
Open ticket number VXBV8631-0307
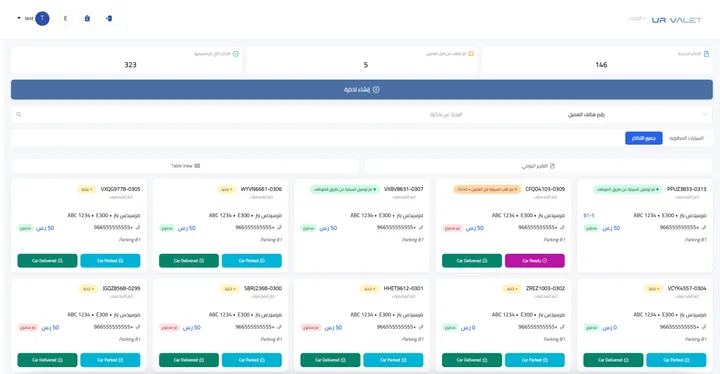click(x=404, y=189)
